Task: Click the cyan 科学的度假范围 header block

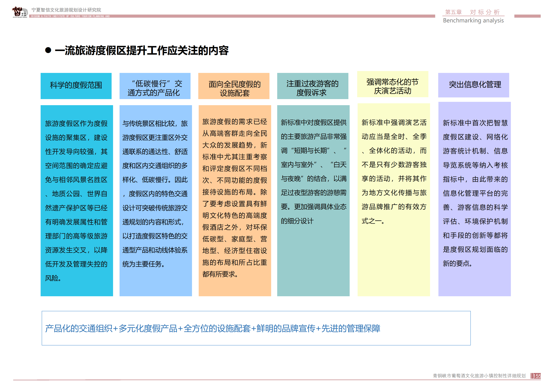Action: [76, 86]
